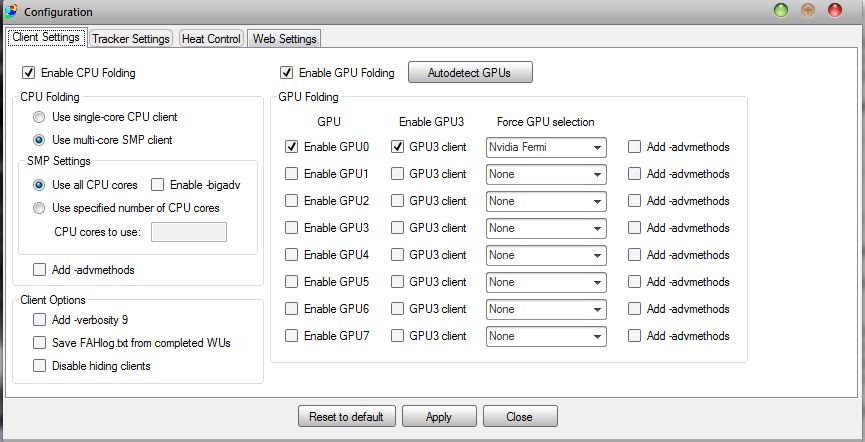Enable Save FAHlog.txt from completed WUs

tap(40, 343)
